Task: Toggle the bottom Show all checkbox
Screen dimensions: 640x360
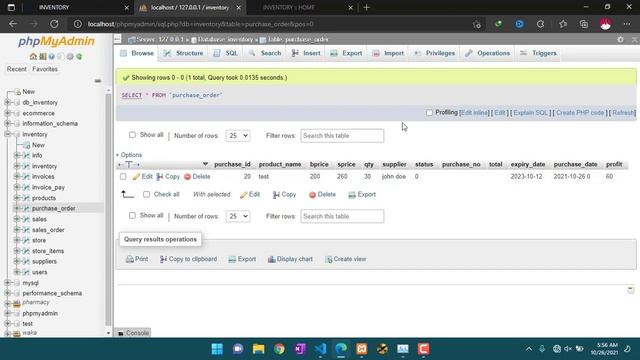Action: click(132, 216)
